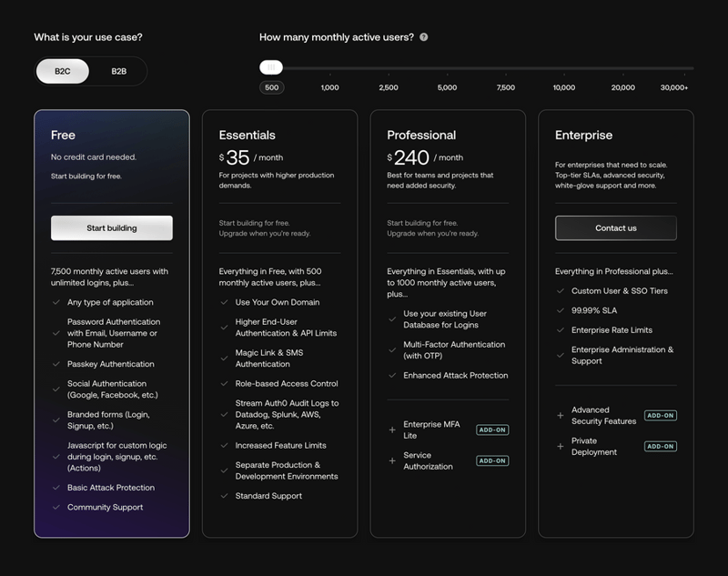
Task: Click the checkmark beside Enhanced Attack Protection
Action: (390, 375)
